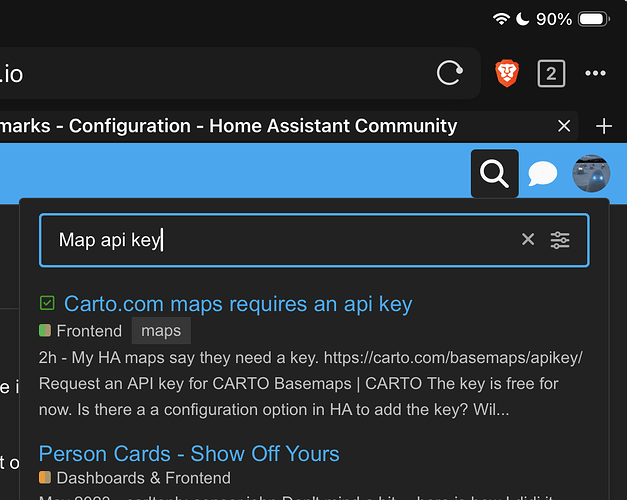Click the solved checkmark icon beside Carto.com result
Screen dimensions: 627x500
47,303
